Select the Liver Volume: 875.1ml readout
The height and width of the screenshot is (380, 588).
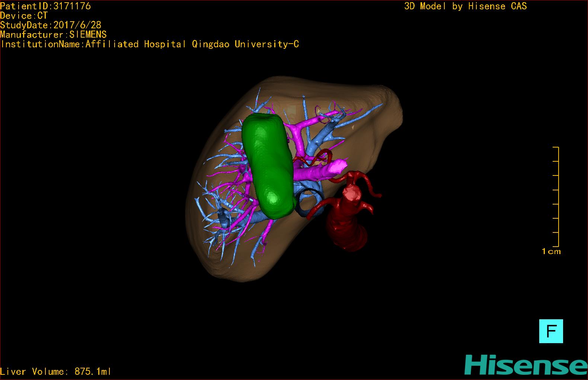[55, 371]
